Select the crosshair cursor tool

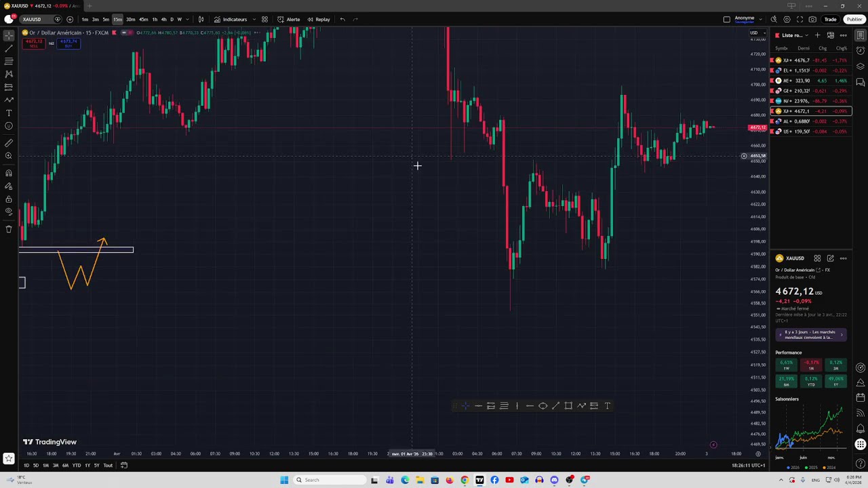[x=9, y=35]
